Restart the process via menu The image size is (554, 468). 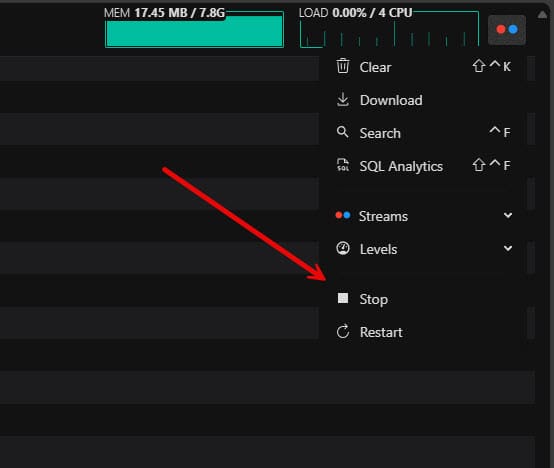(x=424, y=332)
